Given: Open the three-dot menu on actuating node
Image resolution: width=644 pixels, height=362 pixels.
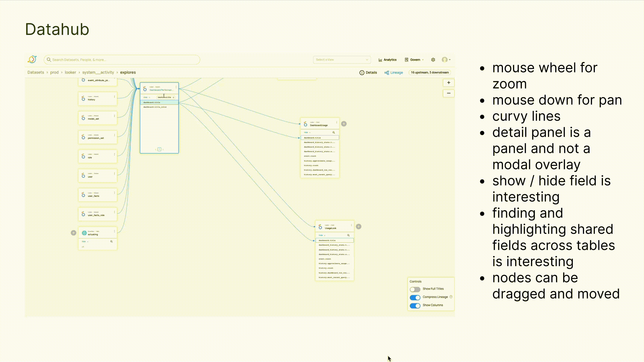Looking at the screenshot, I should pos(115,231).
